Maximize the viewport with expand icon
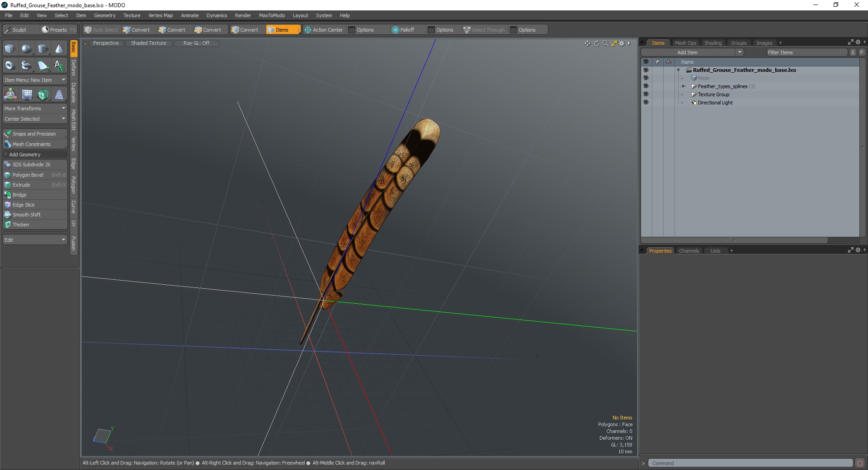 pos(614,43)
